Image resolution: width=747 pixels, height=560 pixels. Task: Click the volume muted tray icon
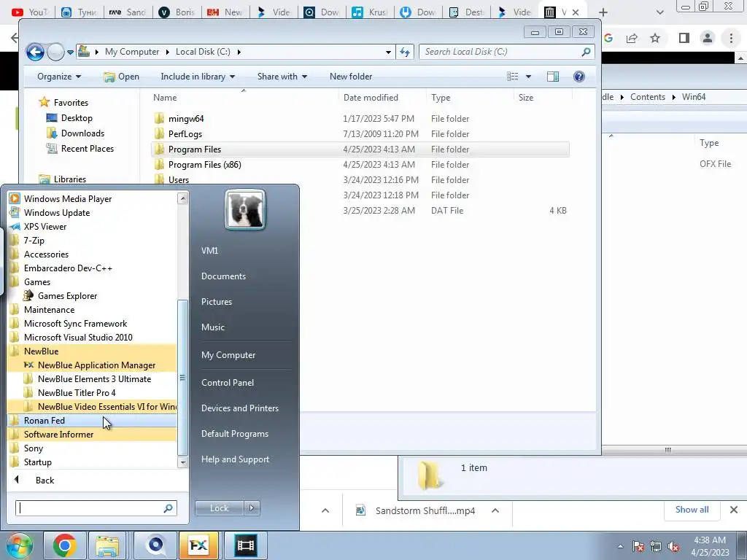[x=673, y=547]
